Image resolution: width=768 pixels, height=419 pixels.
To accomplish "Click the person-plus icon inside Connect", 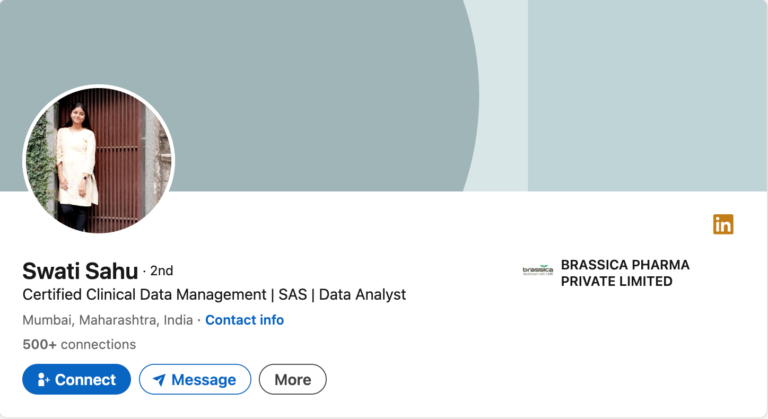I will [x=43, y=380].
